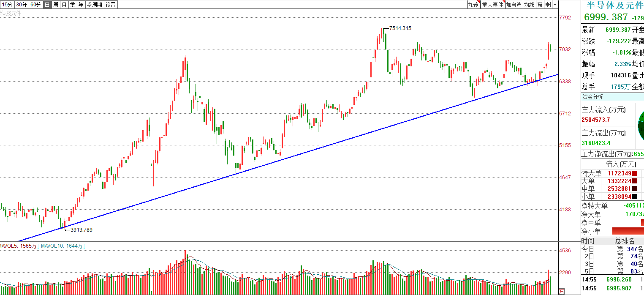The height and width of the screenshot is (295, 644).
Task: Click the fund flow pie chart
Action: point(640,126)
